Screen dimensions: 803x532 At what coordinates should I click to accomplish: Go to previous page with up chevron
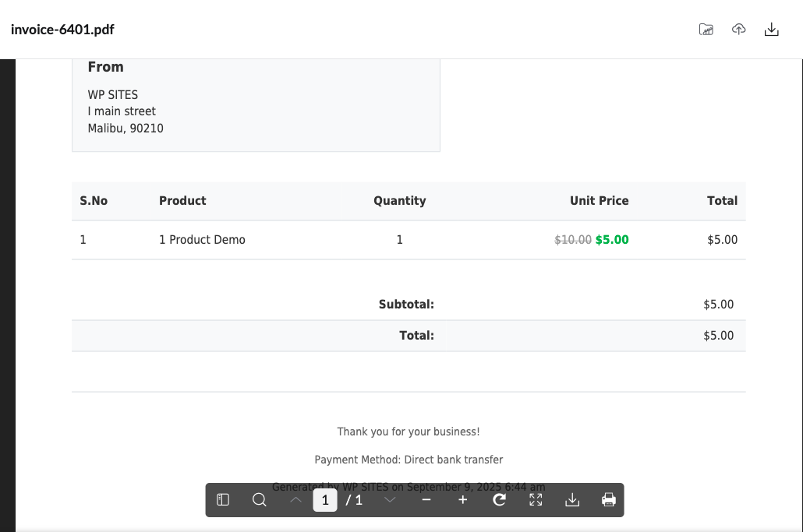295,500
